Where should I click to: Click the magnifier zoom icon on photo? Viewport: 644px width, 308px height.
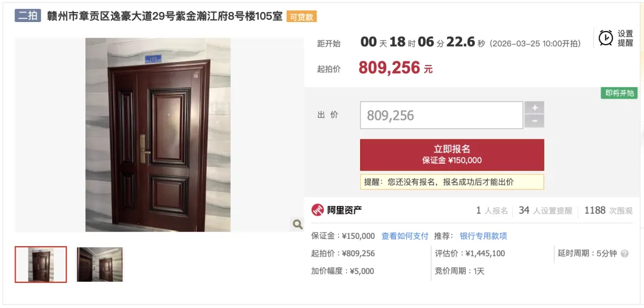click(298, 224)
